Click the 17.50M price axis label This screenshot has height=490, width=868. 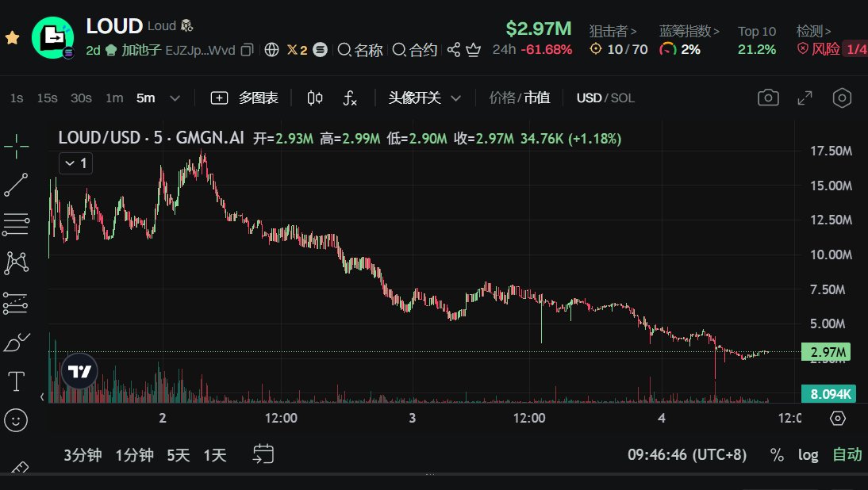tap(831, 151)
